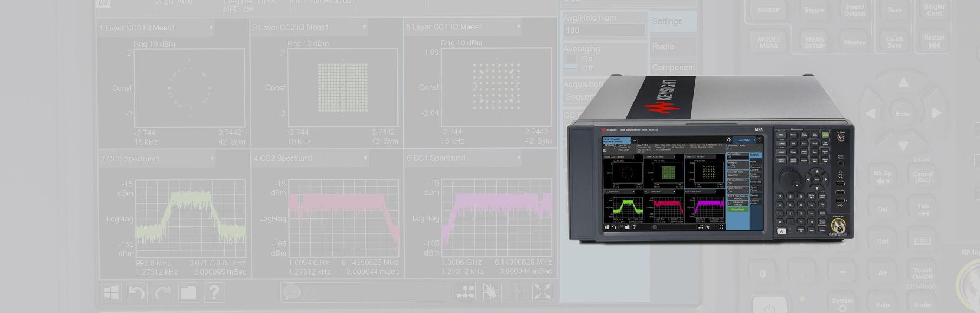Open the file folder icon
980x313 pixels.
tap(188, 293)
